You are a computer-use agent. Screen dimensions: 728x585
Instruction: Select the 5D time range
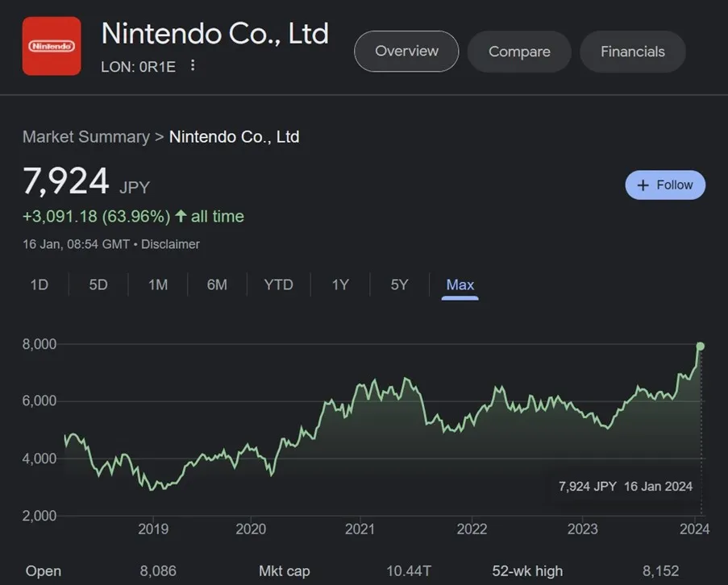point(98,284)
